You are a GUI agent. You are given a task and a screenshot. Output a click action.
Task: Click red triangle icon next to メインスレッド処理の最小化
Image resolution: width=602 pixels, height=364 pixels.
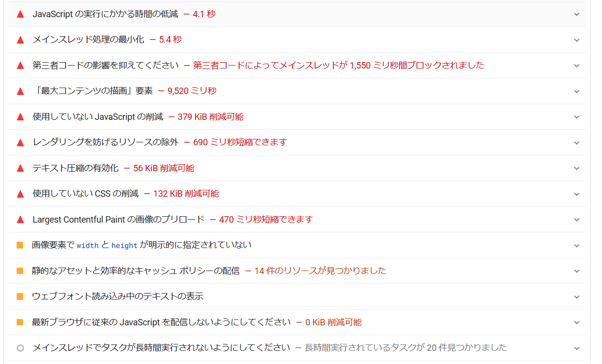(20, 40)
